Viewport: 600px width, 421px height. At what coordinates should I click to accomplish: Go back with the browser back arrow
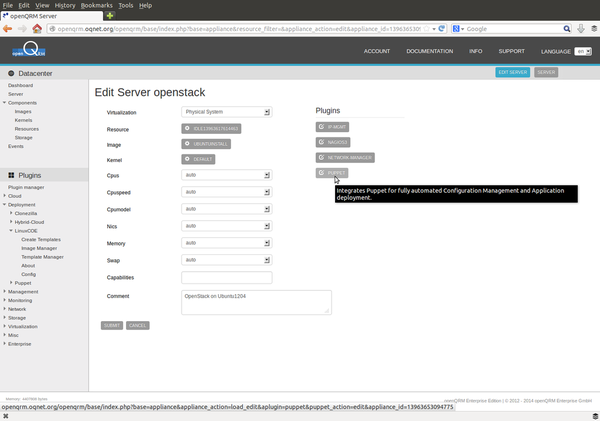point(7,29)
